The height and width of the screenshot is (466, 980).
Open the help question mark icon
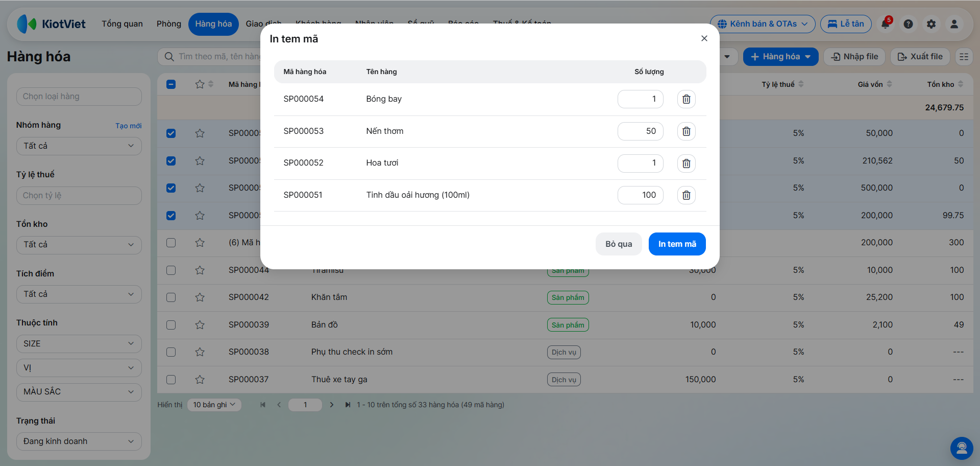click(908, 24)
